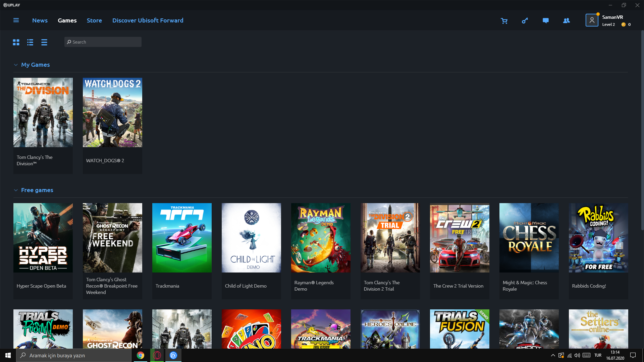
Task: Switch to large grid view
Action: tap(16, 42)
